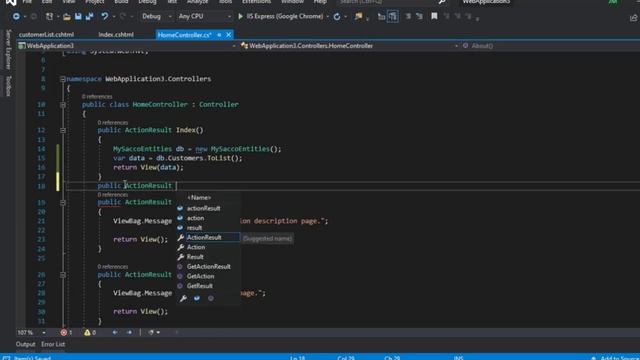
Task: Switch to the customerList.cshtml tab
Action: (x=46, y=35)
